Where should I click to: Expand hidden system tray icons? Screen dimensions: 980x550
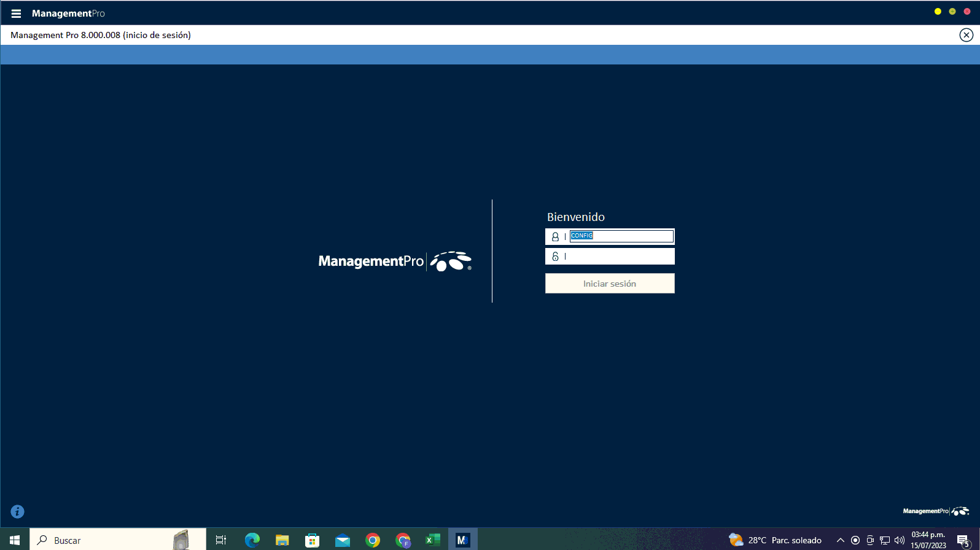pyautogui.click(x=840, y=540)
